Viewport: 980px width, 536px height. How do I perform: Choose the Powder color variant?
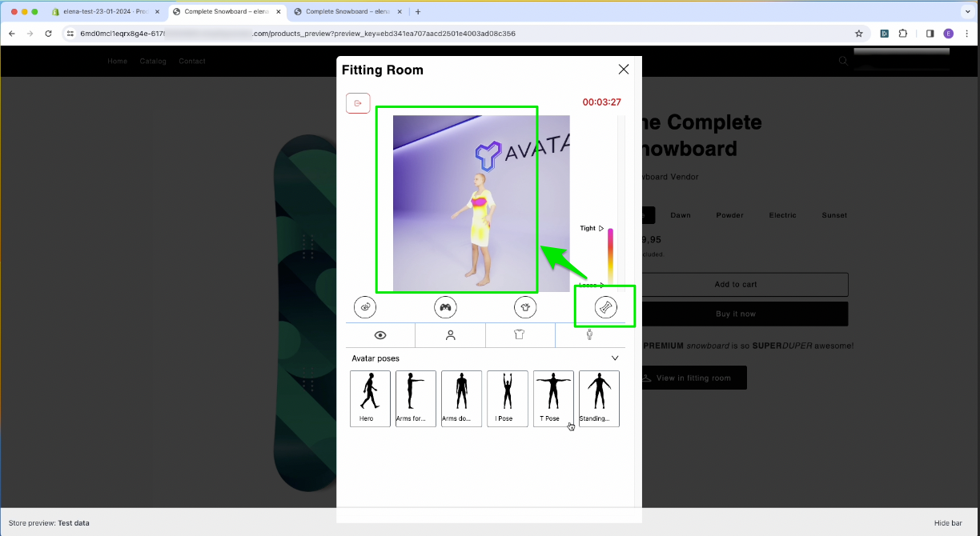point(729,215)
